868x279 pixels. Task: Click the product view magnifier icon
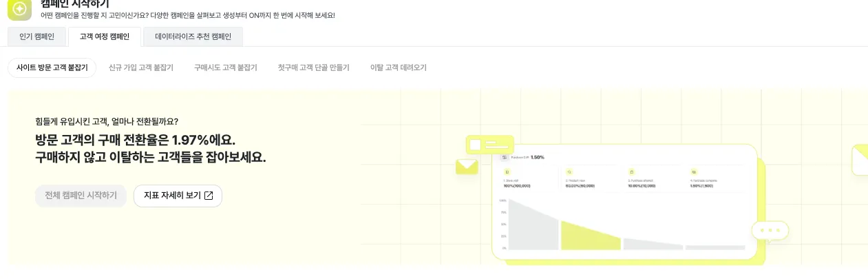[569, 172]
